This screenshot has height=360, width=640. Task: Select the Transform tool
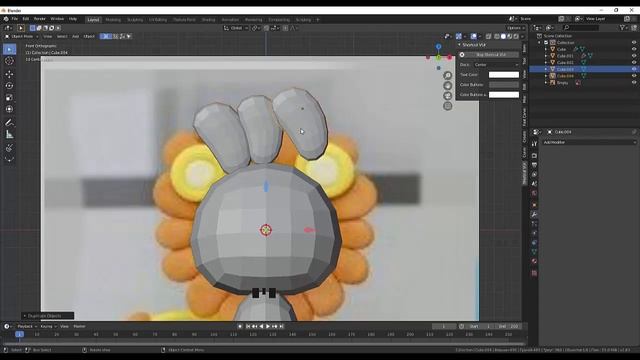9,109
